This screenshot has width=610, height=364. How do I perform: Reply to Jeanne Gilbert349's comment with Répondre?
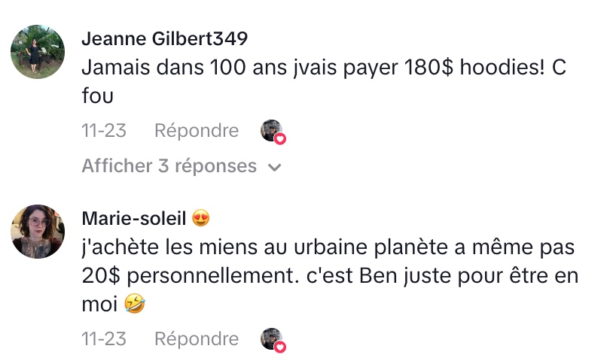coord(196,131)
